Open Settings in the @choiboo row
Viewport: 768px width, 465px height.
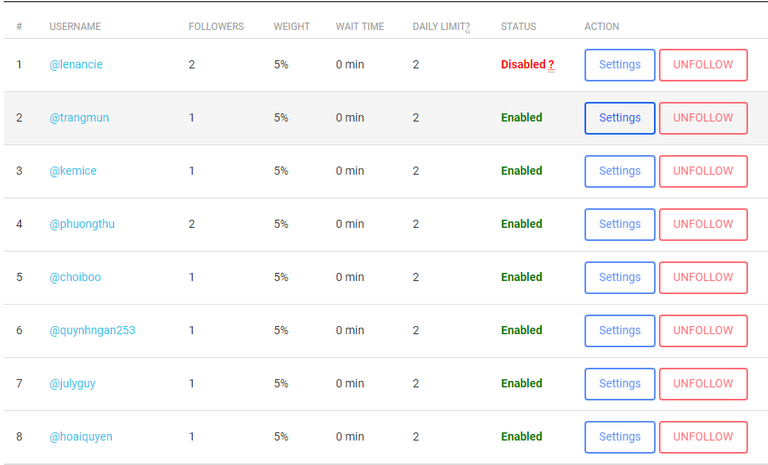pos(619,277)
